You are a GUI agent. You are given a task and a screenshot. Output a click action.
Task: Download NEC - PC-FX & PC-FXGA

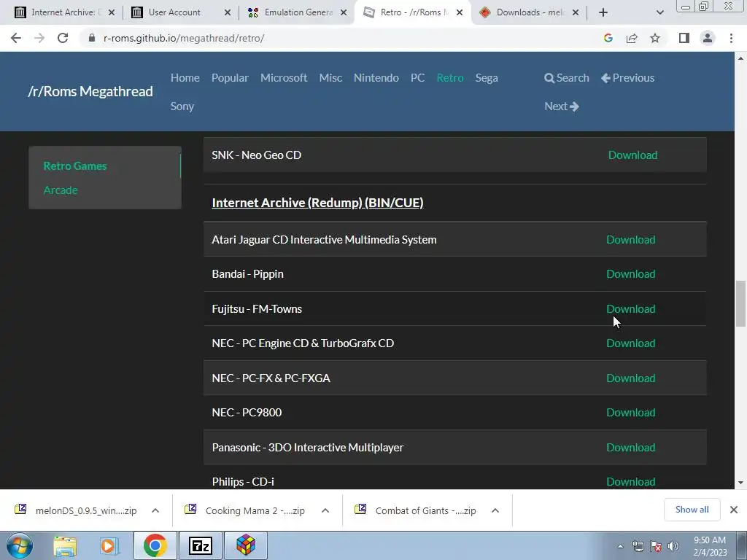point(631,378)
